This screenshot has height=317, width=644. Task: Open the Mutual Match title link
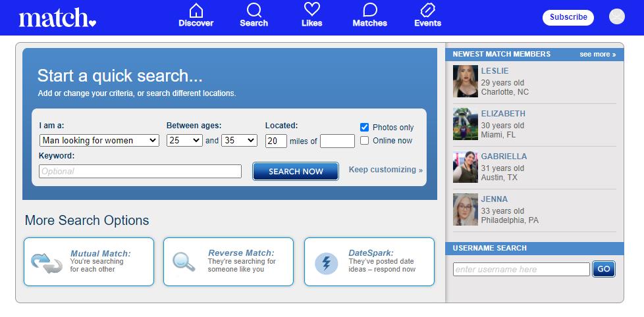click(x=101, y=253)
